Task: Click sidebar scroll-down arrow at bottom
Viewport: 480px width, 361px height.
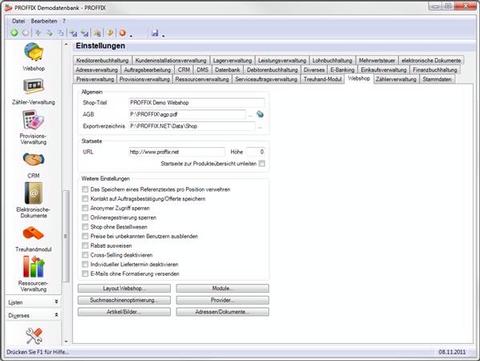Action: pyautogui.click(x=66, y=341)
